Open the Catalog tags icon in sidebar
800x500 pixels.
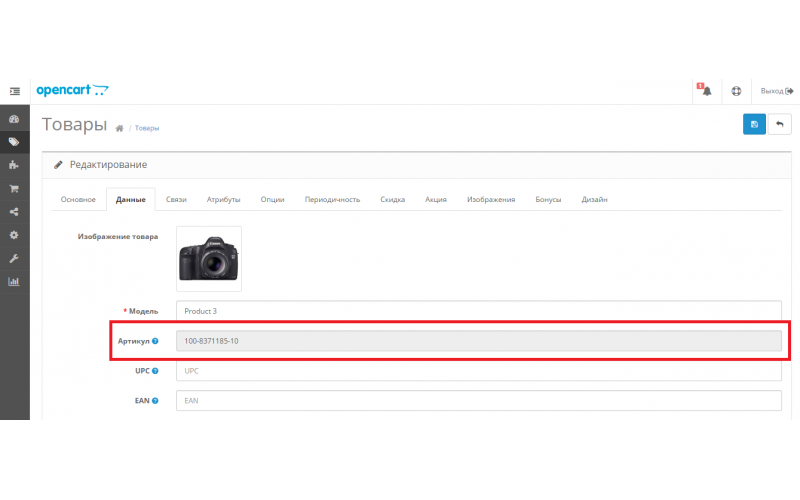click(14, 142)
